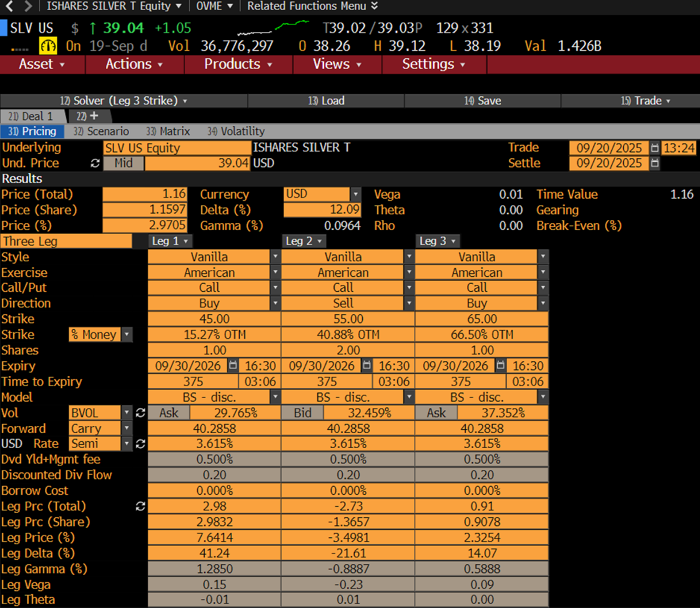
Task: Refresh the Und. Price value
Action: click(95, 163)
